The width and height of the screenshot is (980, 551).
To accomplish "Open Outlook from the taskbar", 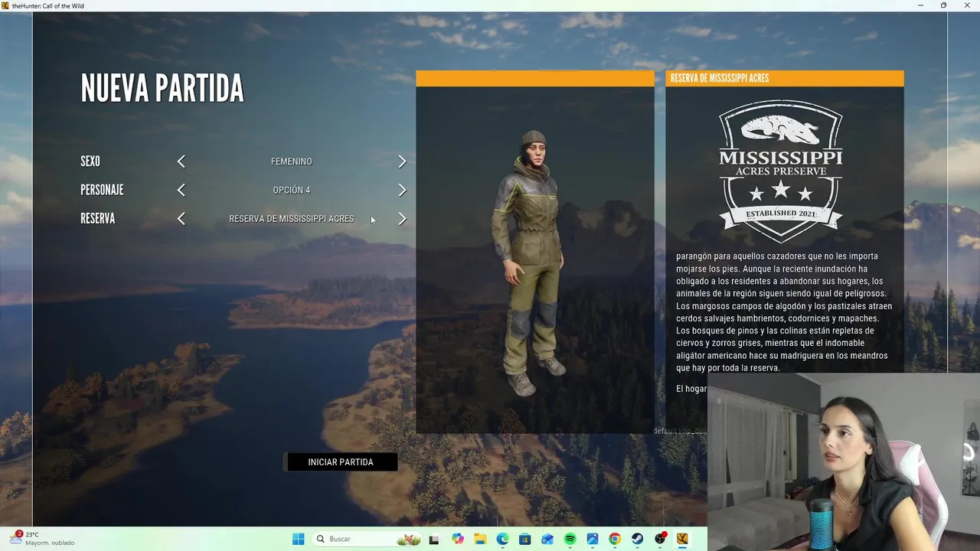I will tap(547, 539).
